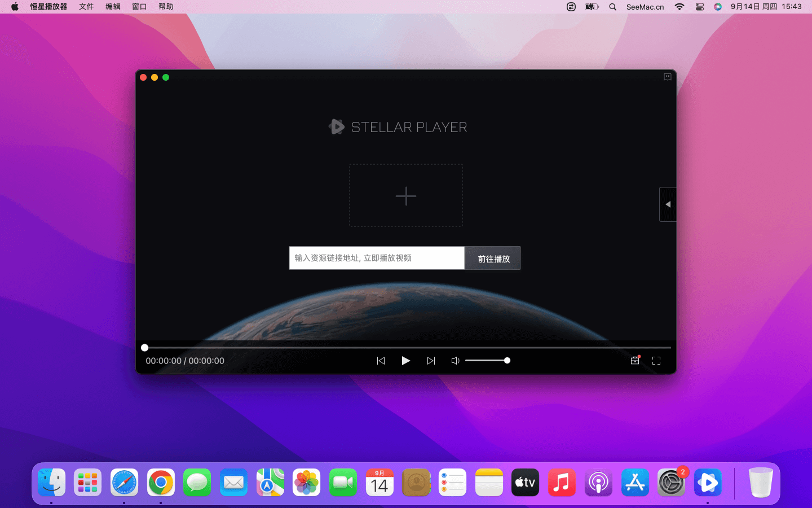Open the 恒星播放器 app menu
The image size is (812, 508).
pos(48,7)
